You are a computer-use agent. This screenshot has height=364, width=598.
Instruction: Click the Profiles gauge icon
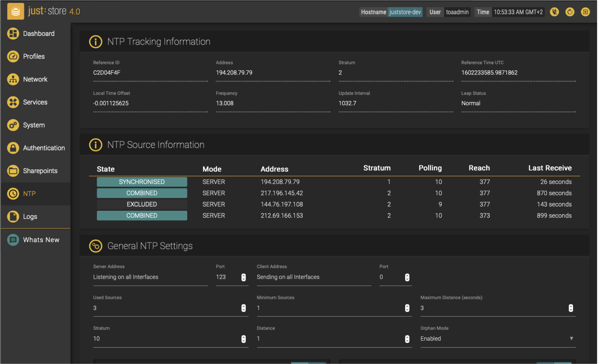tap(13, 56)
